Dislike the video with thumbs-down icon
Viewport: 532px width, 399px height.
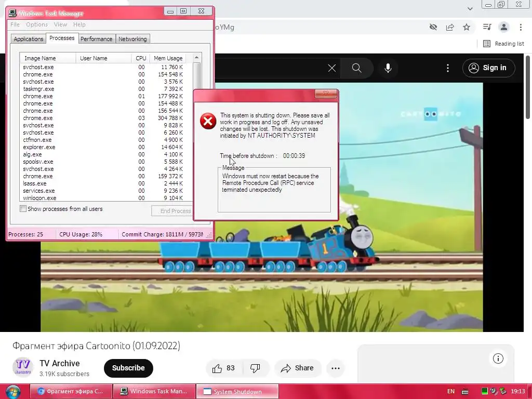pos(255,368)
